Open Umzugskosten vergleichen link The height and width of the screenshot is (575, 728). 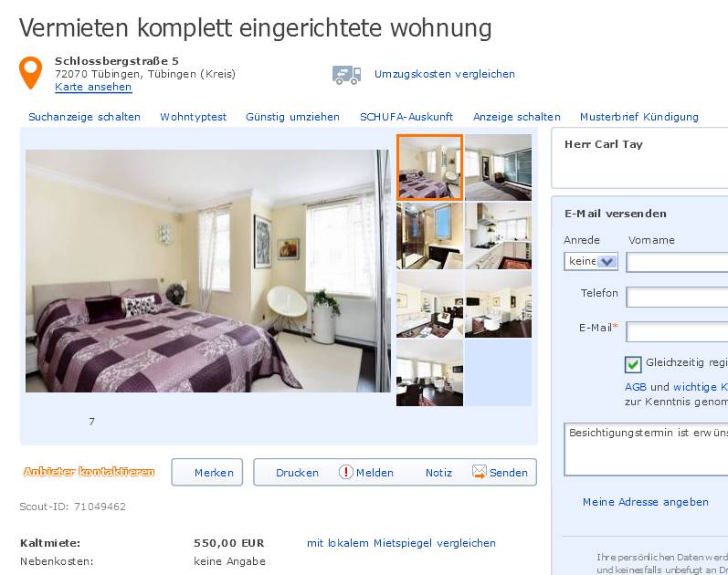444,74
